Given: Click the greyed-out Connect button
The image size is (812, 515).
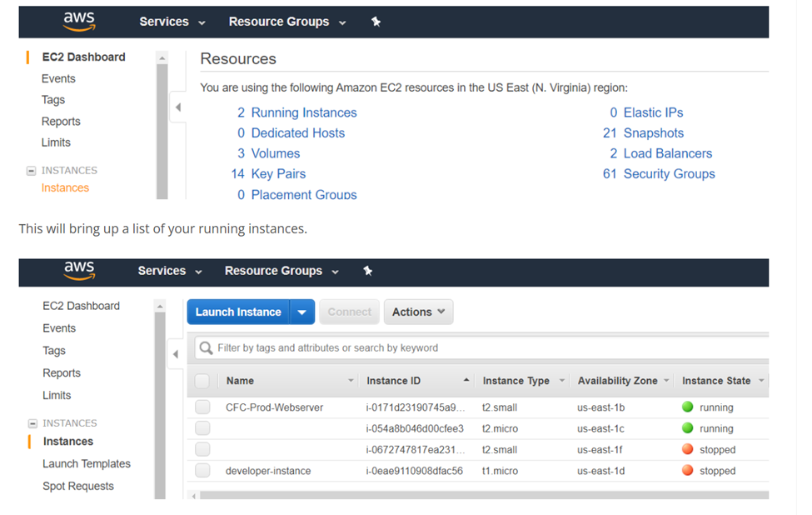Looking at the screenshot, I should pyautogui.click(x=350, y=312).
